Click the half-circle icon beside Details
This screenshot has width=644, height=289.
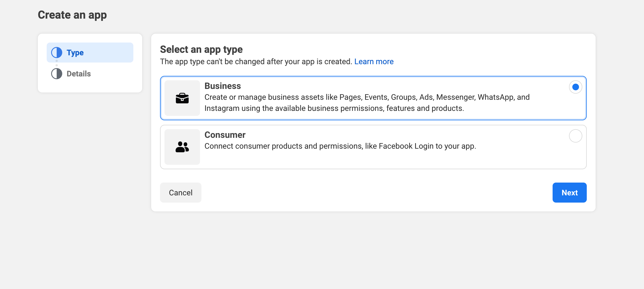pyautogui.click(x=57, y=74)
